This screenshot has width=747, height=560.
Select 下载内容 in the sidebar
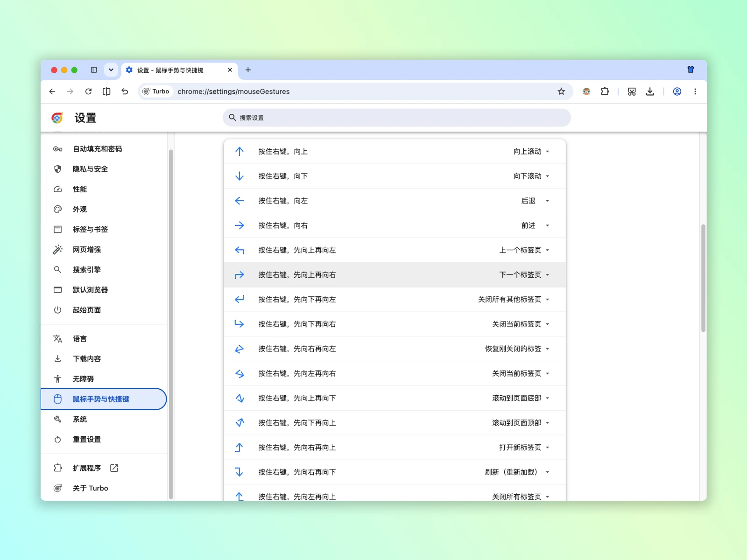104,359
